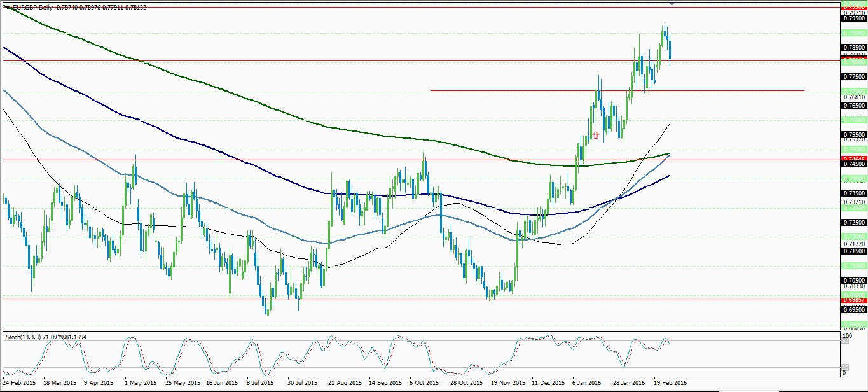Click the 0.71500 price scale label
Screen dimensions: 868x392
[853, 251]
